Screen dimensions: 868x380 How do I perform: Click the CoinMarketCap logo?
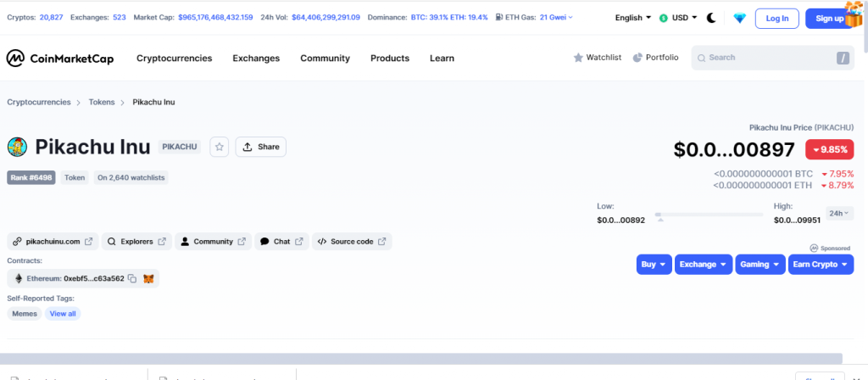point(60,58)
